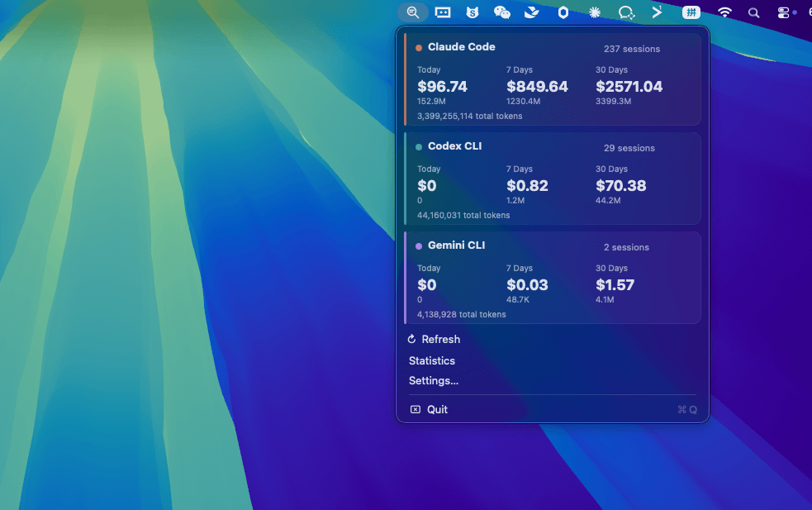Click the orange dot beside Claude Code
The height and width of the screenshot is (510, 812).
click(x=419, y=48)
